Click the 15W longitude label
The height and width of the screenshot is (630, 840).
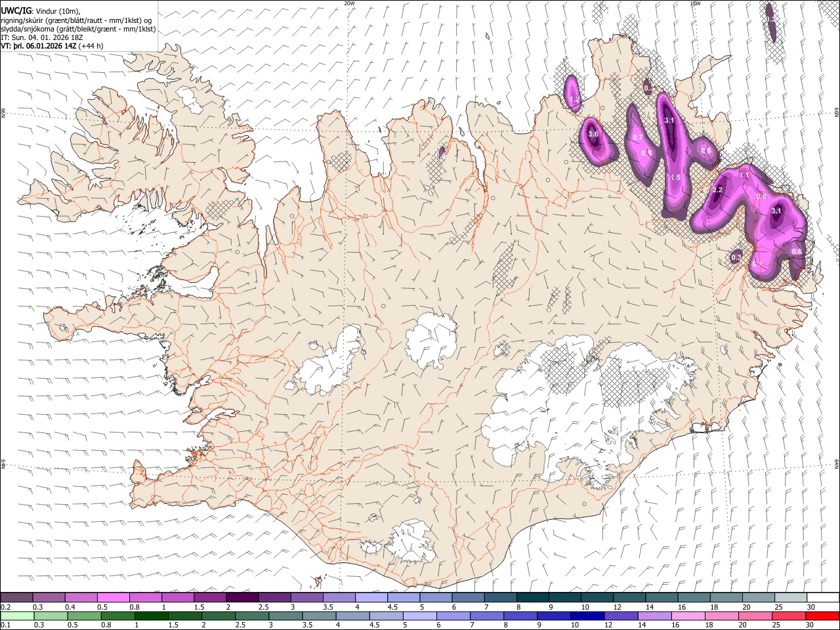click(x=695, y=3)
